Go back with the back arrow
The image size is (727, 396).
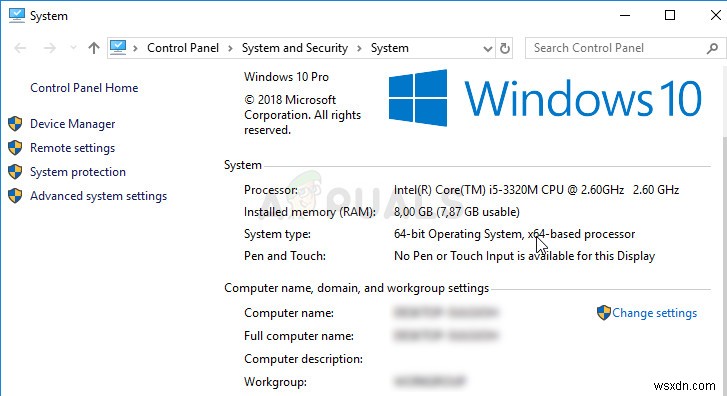pos(20,48)
